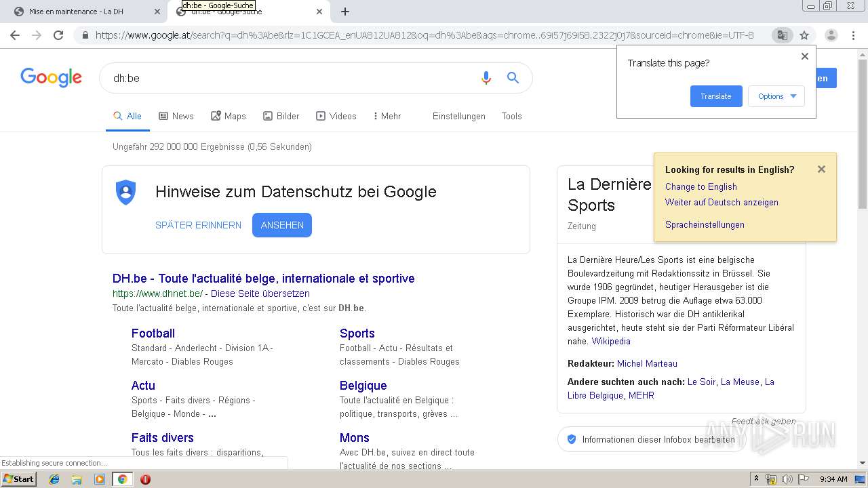Click the browser back arrow
Image resolution: width=868 pixels, height=488 pixels.
(15, 35)
